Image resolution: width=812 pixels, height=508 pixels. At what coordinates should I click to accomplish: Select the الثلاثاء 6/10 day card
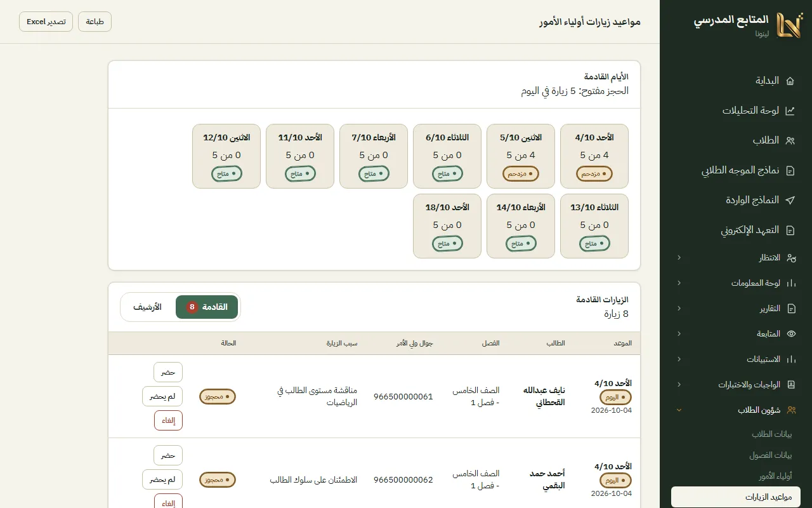click(447, 156)
